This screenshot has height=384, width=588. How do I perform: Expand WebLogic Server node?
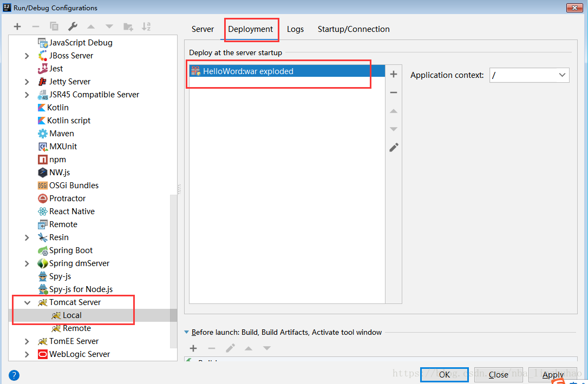[x=27, y=354]
